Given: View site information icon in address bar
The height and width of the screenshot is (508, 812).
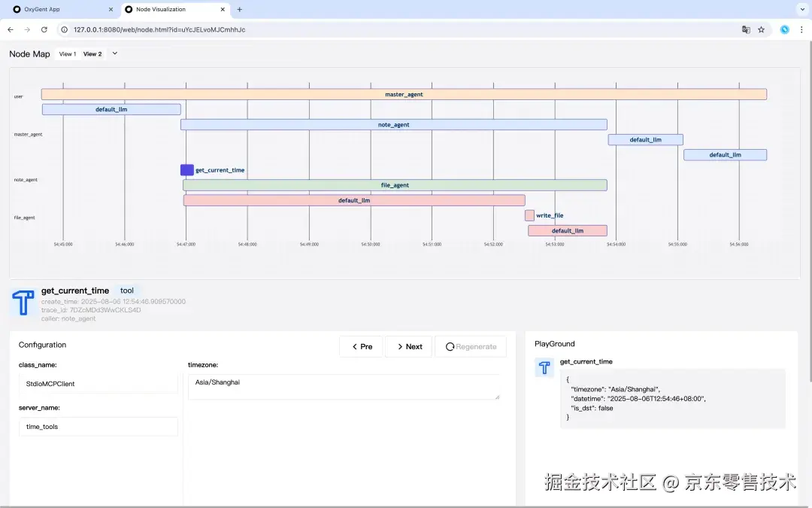Looking at the screenshot, I should click(64, 29).
